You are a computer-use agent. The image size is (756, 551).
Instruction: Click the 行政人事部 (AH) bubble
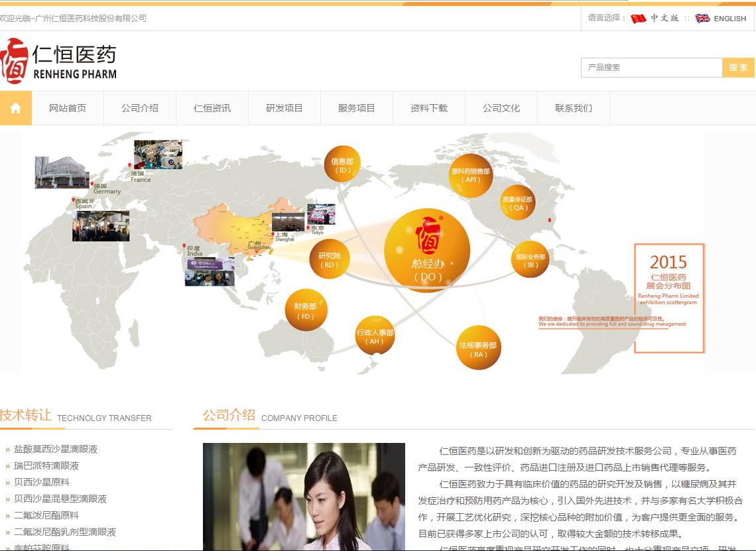[x=375, y=336]
